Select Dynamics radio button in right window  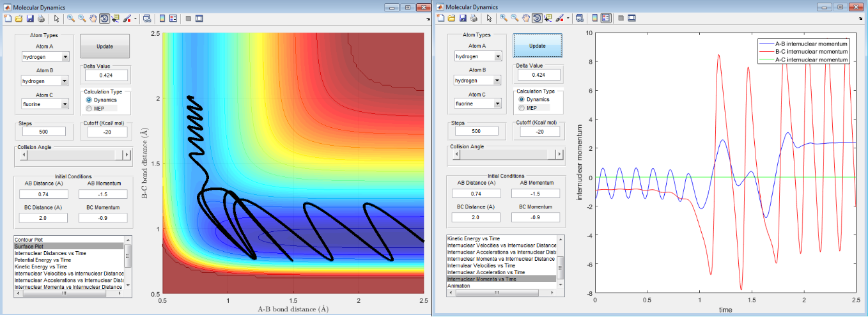[x=522, y=99]
